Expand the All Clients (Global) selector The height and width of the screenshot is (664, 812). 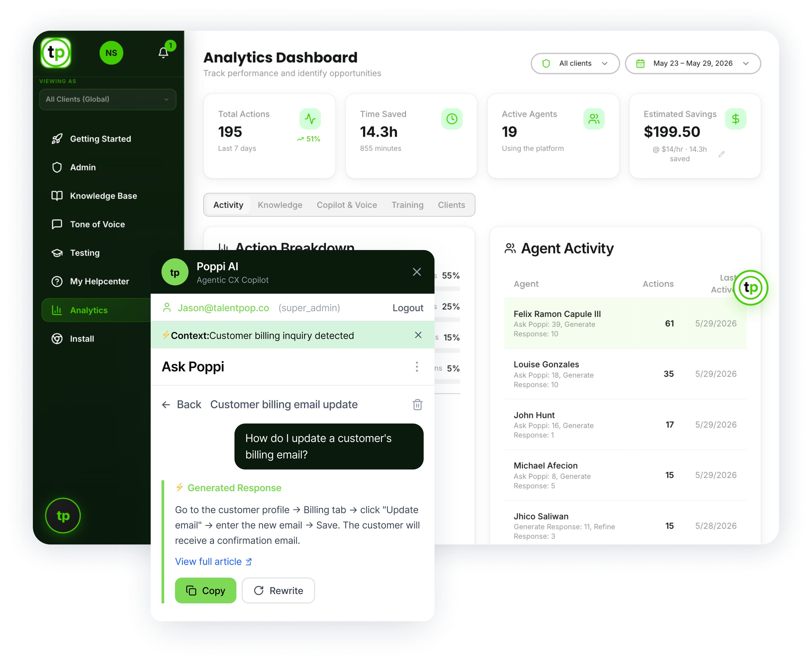pyautogui.click(x=107, y=99)
